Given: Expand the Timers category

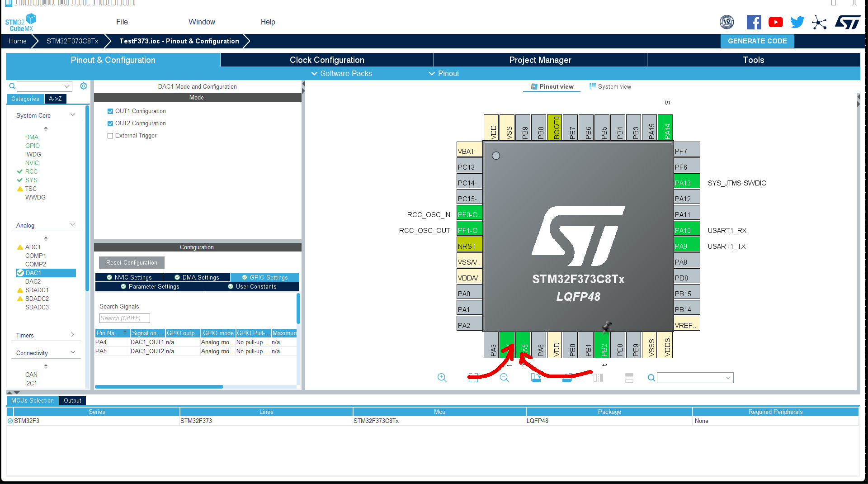Looking at the screenshot, I should click(x=73, y=335).
